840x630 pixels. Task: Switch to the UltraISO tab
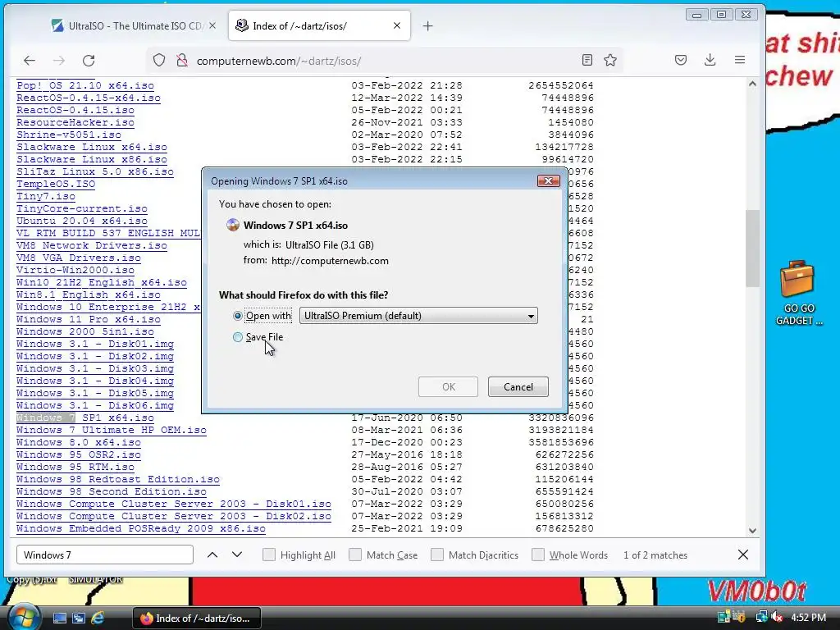point(133,25)
